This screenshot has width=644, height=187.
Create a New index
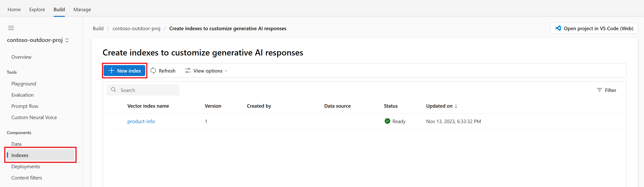click(124, 71)
